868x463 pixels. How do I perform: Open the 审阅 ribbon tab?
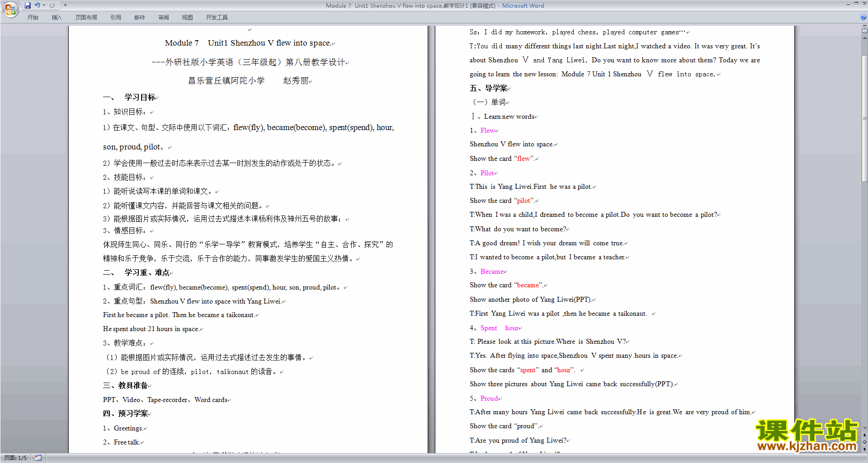164,18
